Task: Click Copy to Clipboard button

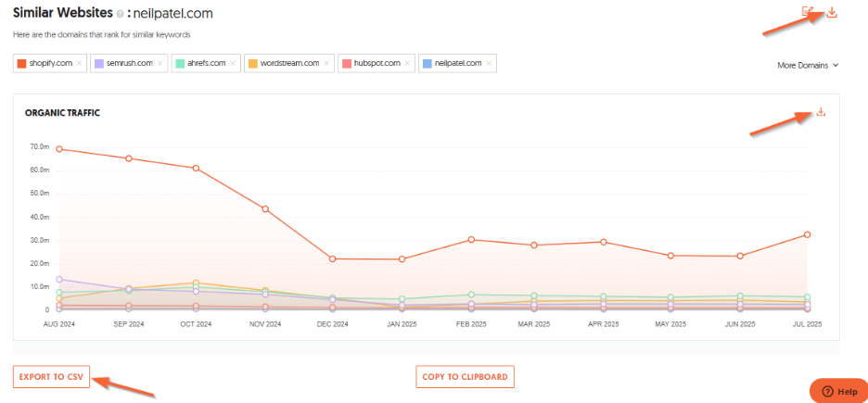Action: (x=465, y=377)
